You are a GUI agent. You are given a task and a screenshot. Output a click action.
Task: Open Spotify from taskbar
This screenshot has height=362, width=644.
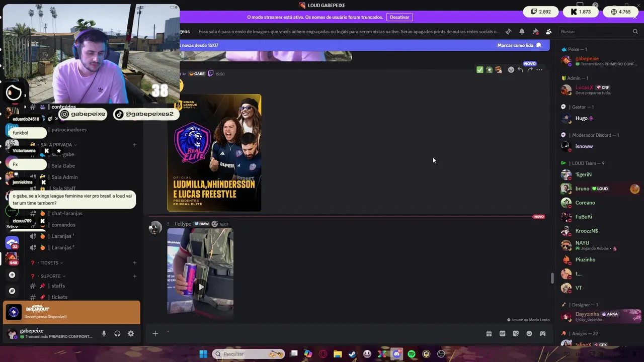(x=412, y=354)
